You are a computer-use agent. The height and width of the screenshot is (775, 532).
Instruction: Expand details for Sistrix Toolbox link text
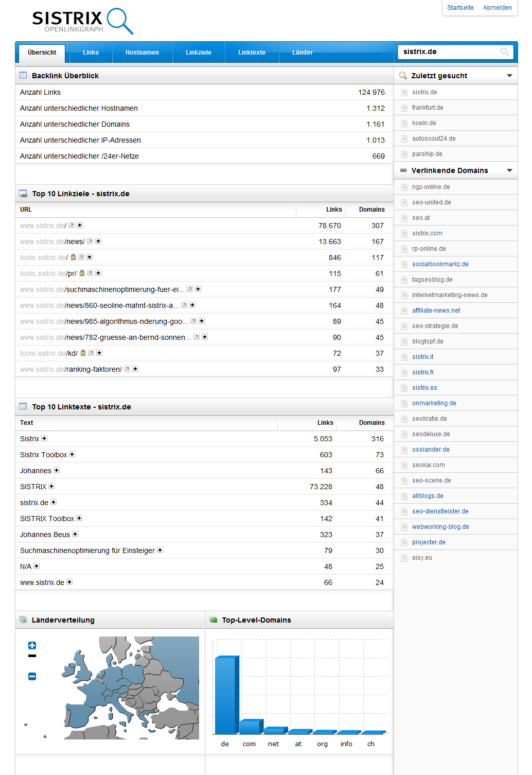pos(72,455)
